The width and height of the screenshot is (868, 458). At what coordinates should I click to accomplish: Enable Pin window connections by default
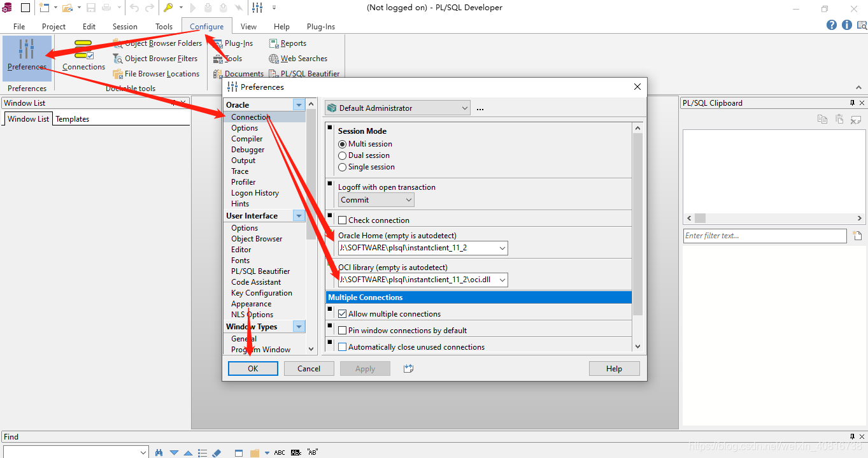(x=343, y=331)
